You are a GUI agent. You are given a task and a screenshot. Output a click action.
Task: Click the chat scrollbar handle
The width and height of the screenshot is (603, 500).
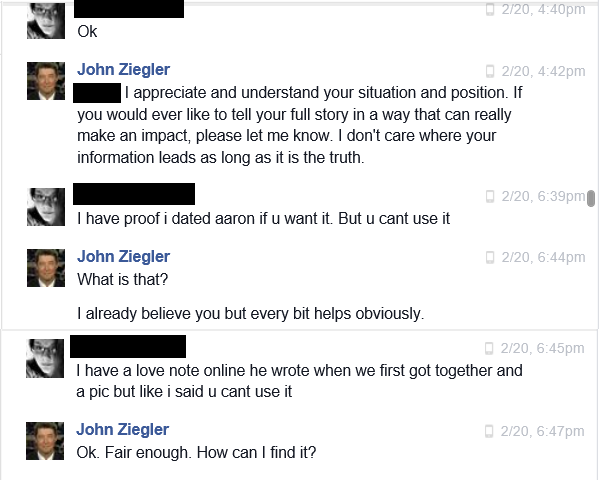(x=591, y=198)
